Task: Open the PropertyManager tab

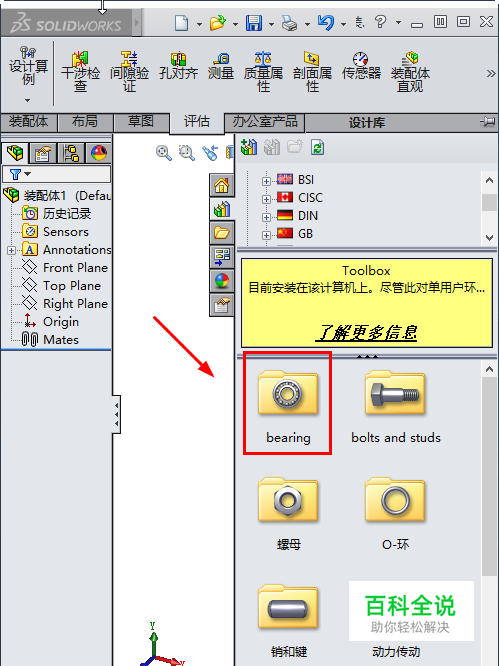Action: [42, 153]
